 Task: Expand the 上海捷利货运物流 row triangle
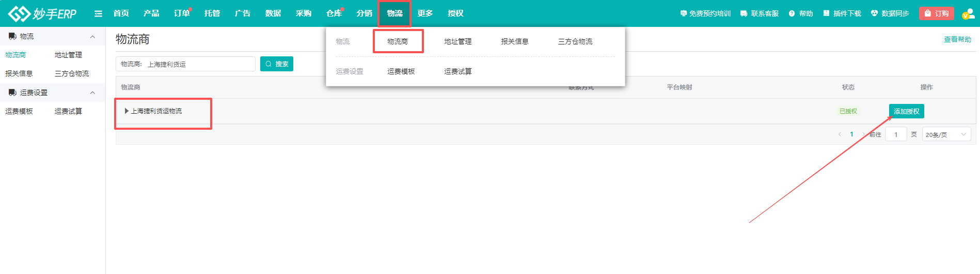click(x=127, y=111)
